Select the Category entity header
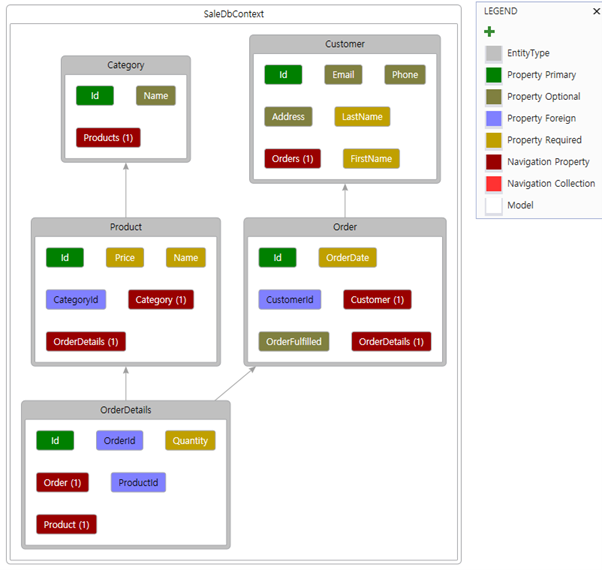This screenshot has height=570, width=602. click(126, 65)
